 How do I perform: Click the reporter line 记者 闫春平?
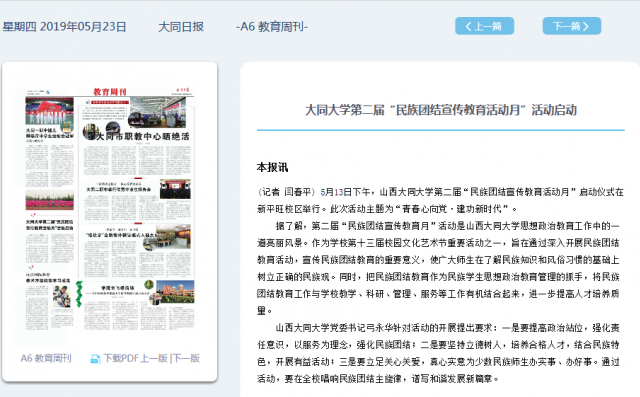[x=286, y=192]
